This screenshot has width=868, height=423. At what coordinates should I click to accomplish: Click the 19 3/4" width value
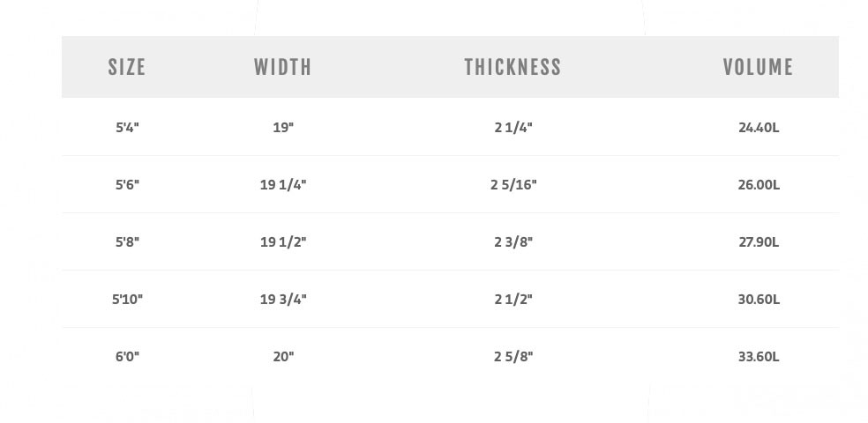[283, 299]
